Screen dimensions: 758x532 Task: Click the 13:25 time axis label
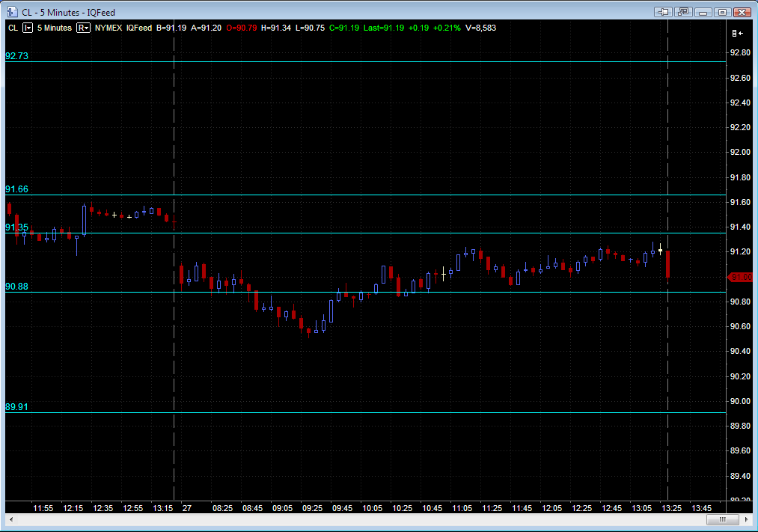click(672, 508)
